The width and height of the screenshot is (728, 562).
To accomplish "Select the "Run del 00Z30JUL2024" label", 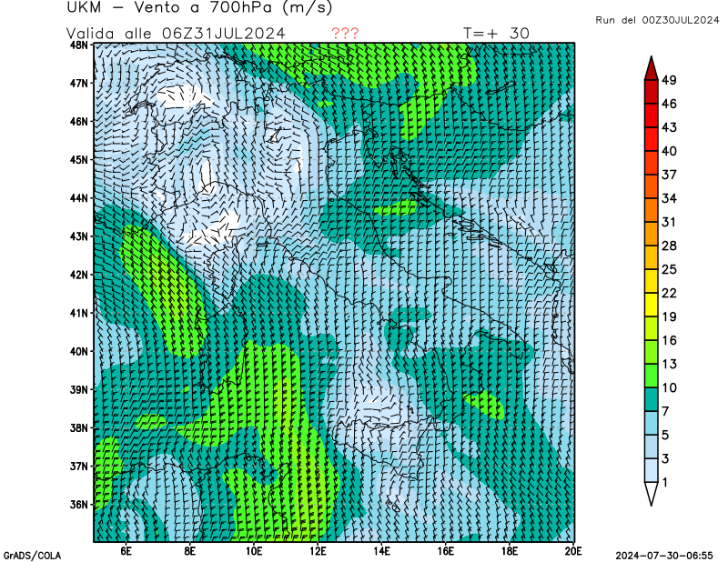I will (653, 20).
